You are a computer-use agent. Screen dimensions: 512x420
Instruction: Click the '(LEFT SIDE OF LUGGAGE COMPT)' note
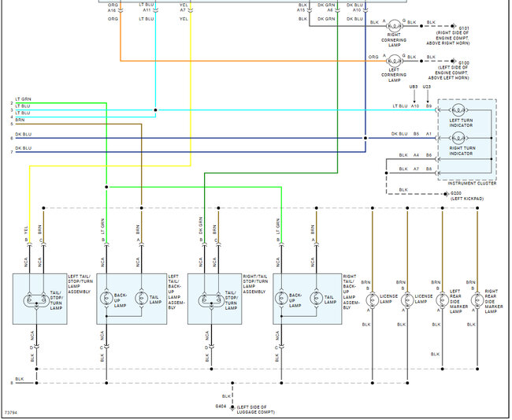pos(256,410)
